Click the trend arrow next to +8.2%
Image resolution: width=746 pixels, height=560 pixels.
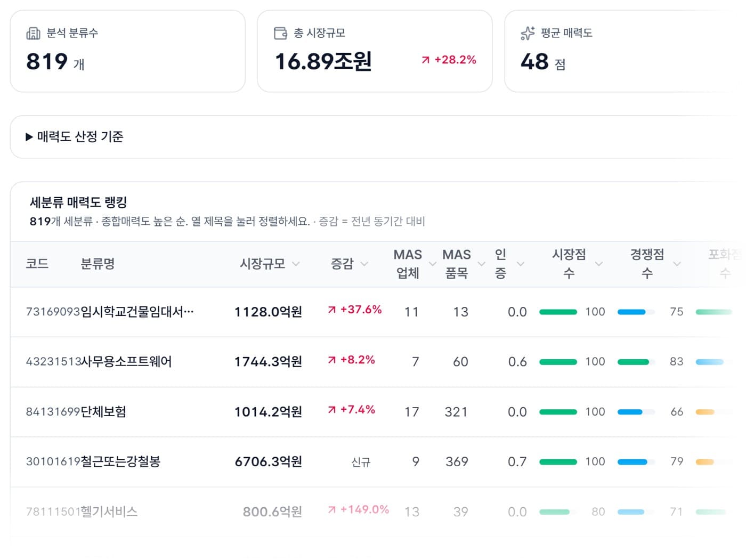pos(332,360)
